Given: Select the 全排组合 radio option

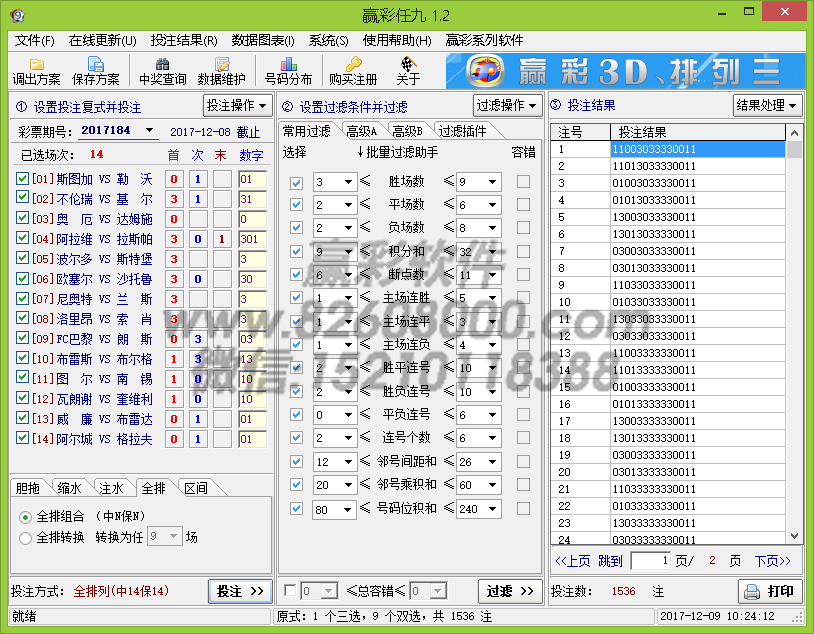Looking at the screenshot, I should tap(25, 517).
